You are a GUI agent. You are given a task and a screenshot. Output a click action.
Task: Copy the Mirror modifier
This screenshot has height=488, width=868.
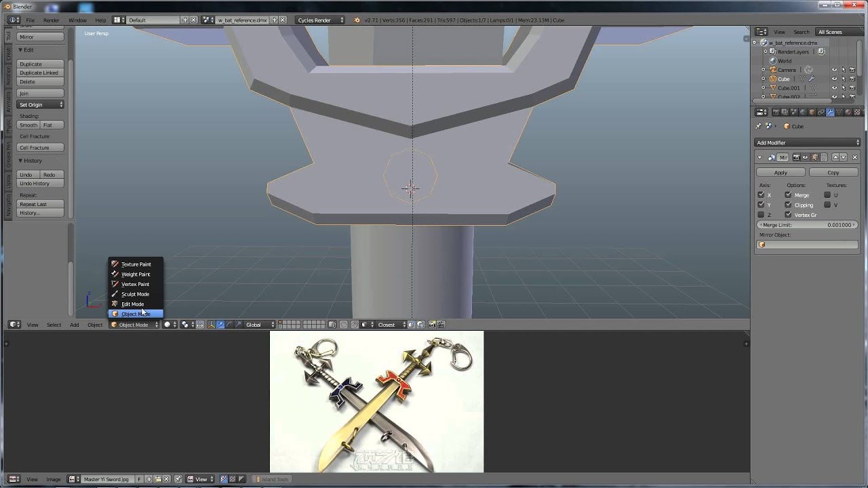[833, 172]
